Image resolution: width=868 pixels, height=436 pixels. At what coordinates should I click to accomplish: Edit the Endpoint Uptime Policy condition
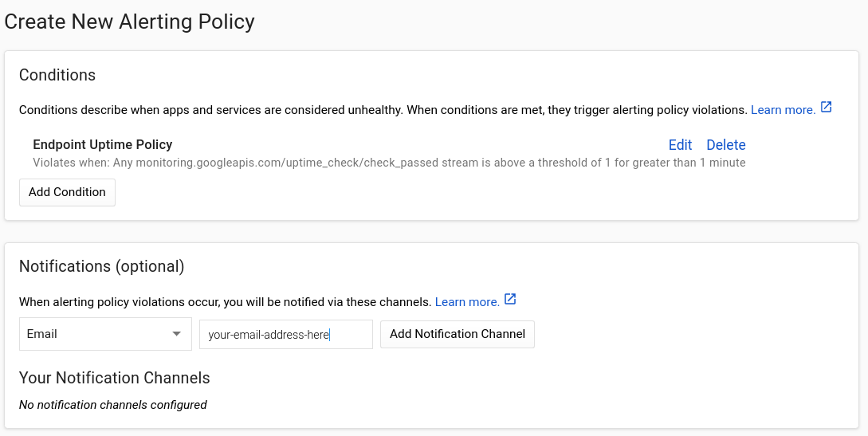pos(680,145)
